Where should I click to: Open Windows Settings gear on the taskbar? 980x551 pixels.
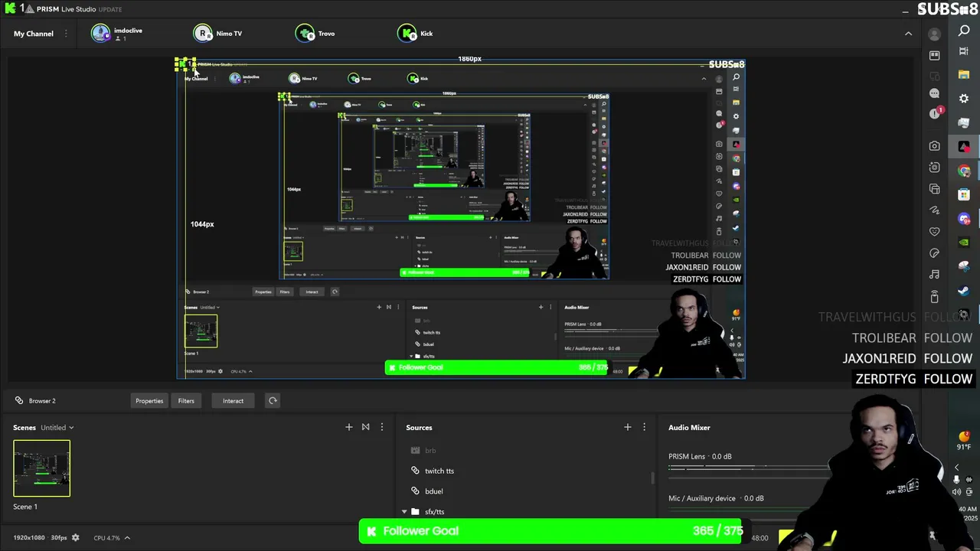point(964,99)
